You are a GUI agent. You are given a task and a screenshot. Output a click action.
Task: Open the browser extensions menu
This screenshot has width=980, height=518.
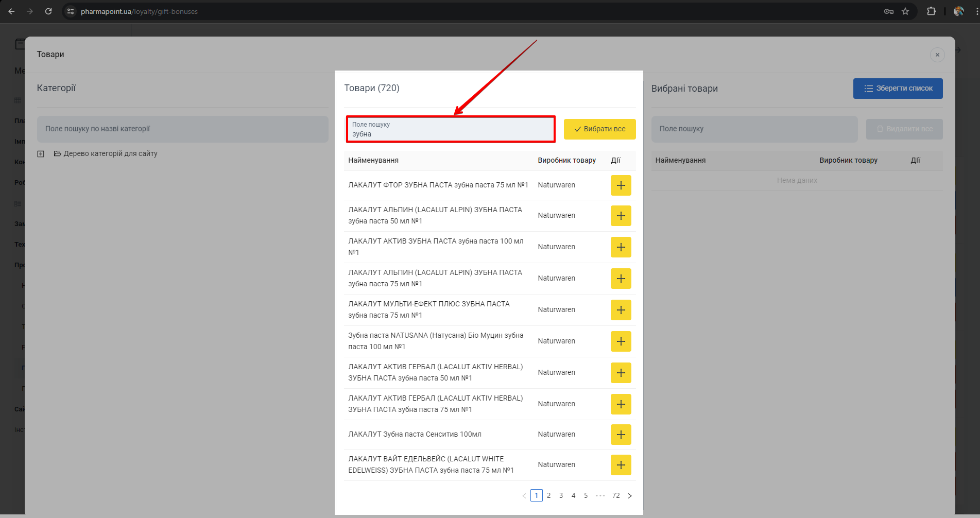click(931, 11)
